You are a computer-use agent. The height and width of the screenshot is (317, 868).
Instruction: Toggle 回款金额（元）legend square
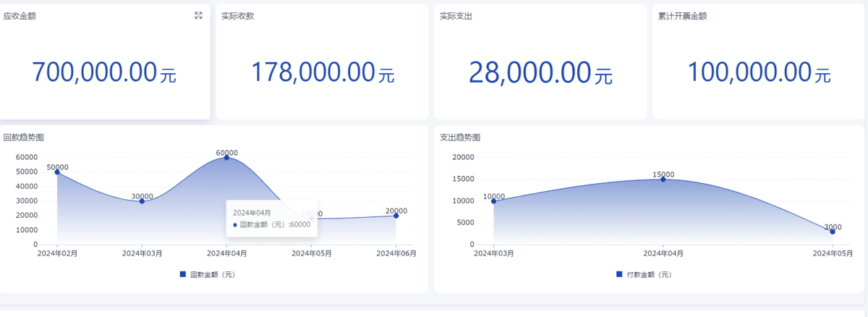[183, 274]
